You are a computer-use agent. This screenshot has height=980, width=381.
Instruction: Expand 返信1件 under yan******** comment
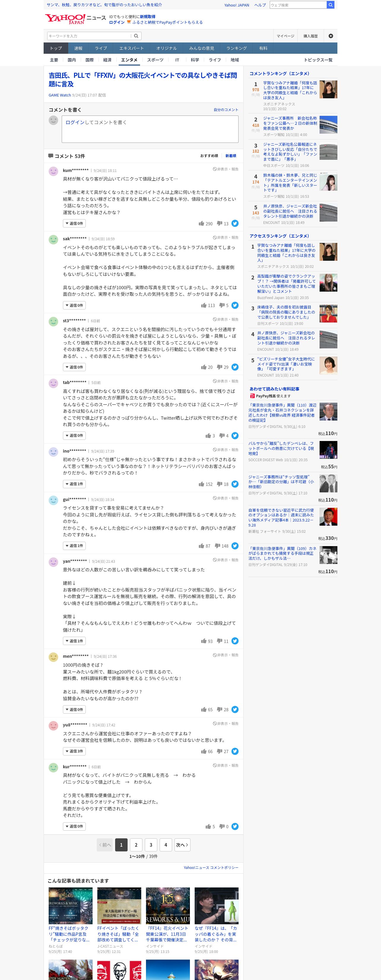pos(74,641)
